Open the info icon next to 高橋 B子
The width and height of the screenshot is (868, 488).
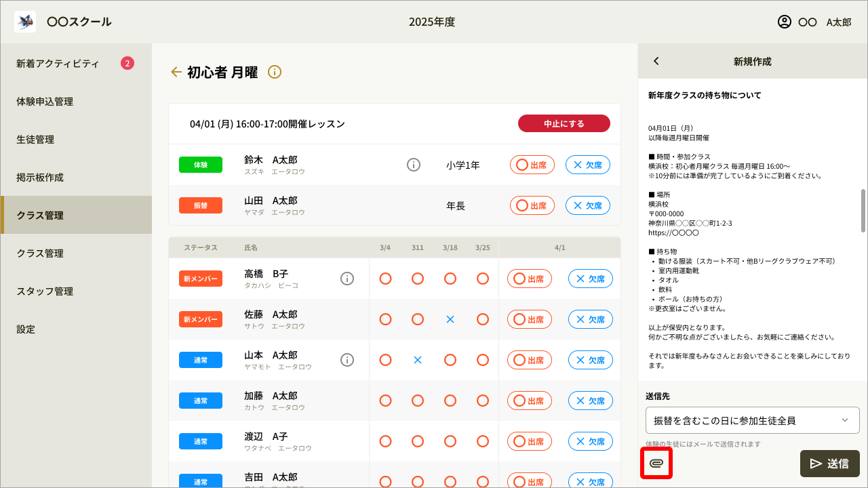[347, 279]
